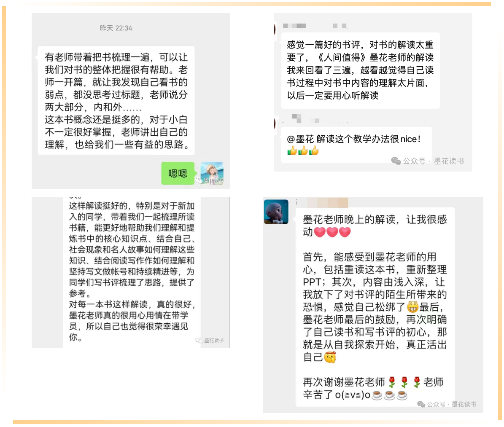Click the three rose emoji
The image size is (504, 427).
point(404,382)
